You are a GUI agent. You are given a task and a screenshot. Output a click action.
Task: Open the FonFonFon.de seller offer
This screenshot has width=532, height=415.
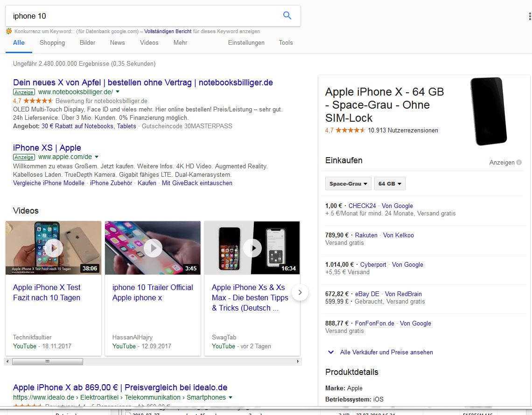pos(375,324)
